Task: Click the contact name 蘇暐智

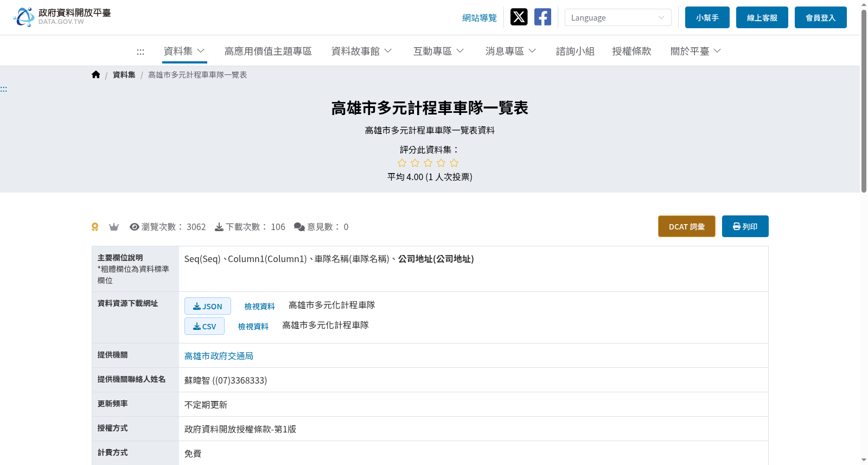Action: coord(197,380)
